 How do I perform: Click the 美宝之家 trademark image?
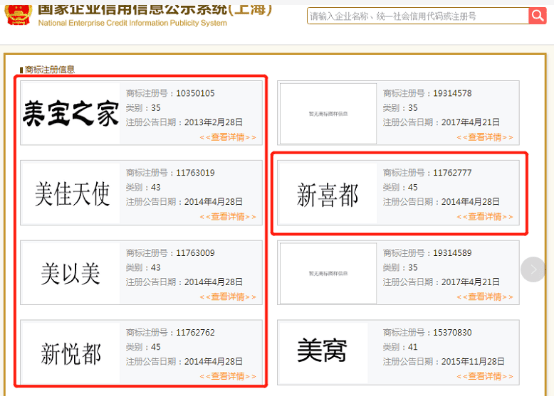(71, 113)
